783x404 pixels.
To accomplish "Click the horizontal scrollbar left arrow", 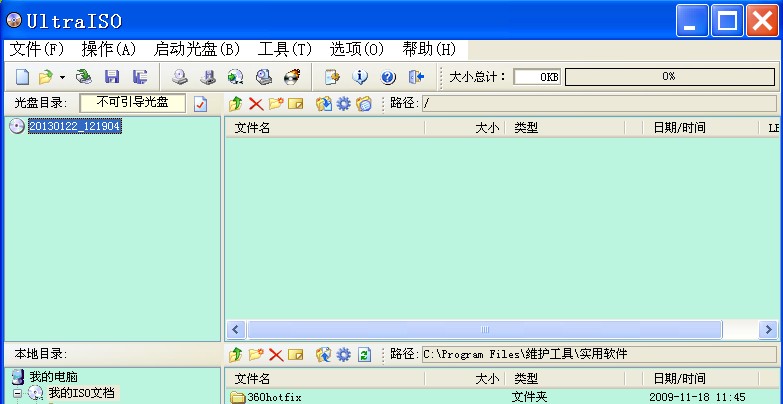I will coord(235,330).
